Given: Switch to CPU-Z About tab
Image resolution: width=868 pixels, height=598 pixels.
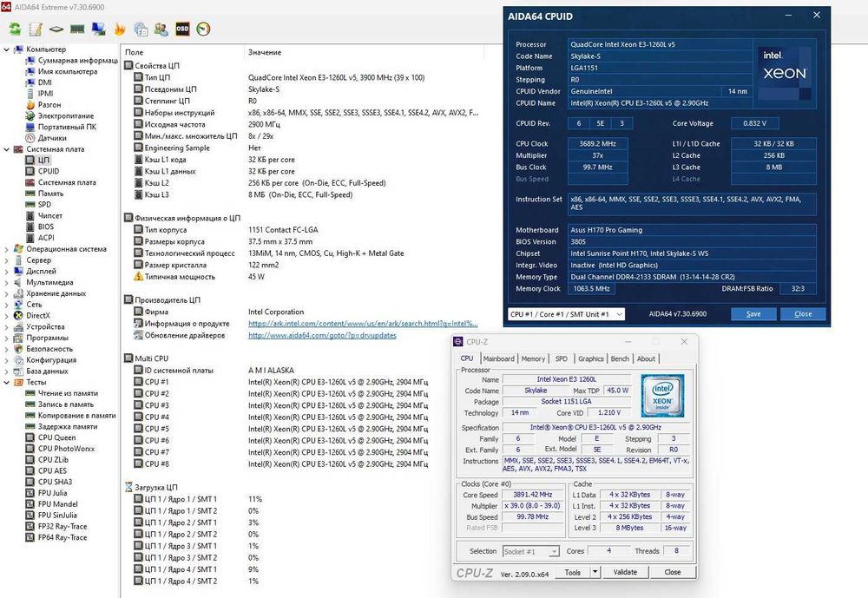Looking at the screenshot, I should (646, 358).
